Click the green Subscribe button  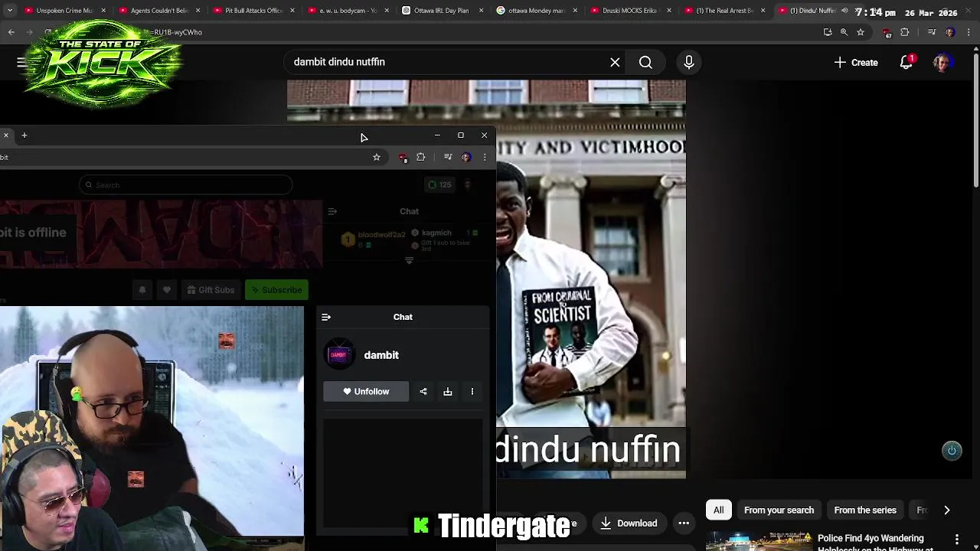(x=276, y=290)
